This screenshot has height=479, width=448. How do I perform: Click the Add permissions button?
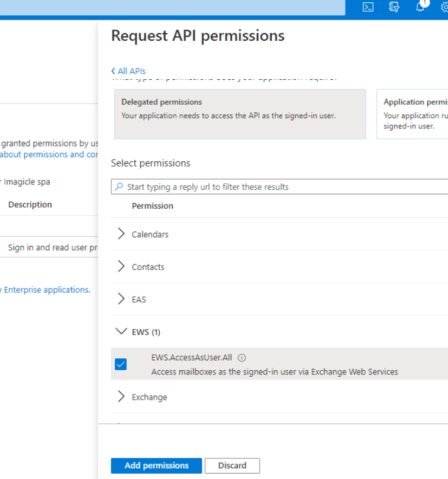tap(156, 465)
